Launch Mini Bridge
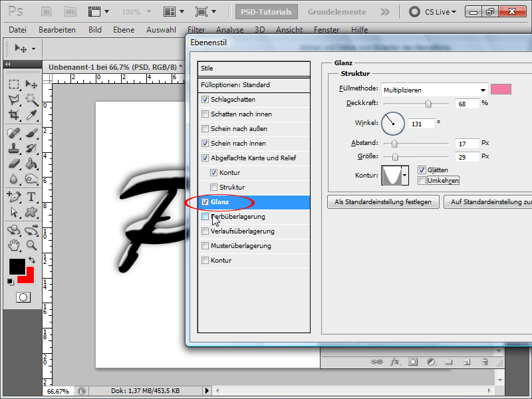532x399 pixels. click(x=70, y=12)
